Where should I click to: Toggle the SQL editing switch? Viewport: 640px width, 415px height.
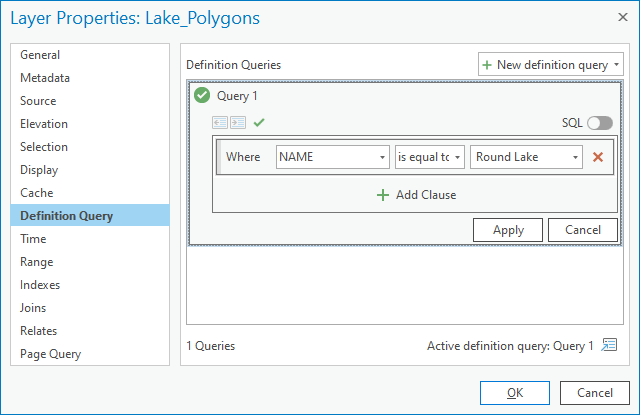click(x=600, y=123)
